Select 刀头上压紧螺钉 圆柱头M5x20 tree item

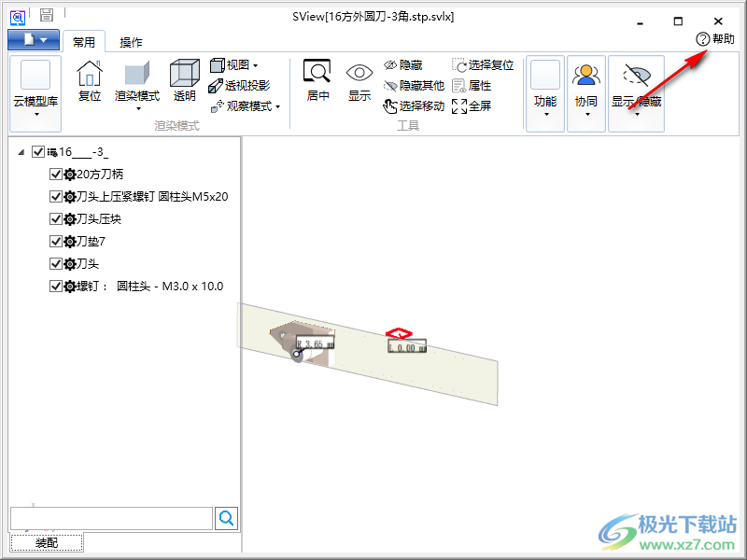coord(152,197)
